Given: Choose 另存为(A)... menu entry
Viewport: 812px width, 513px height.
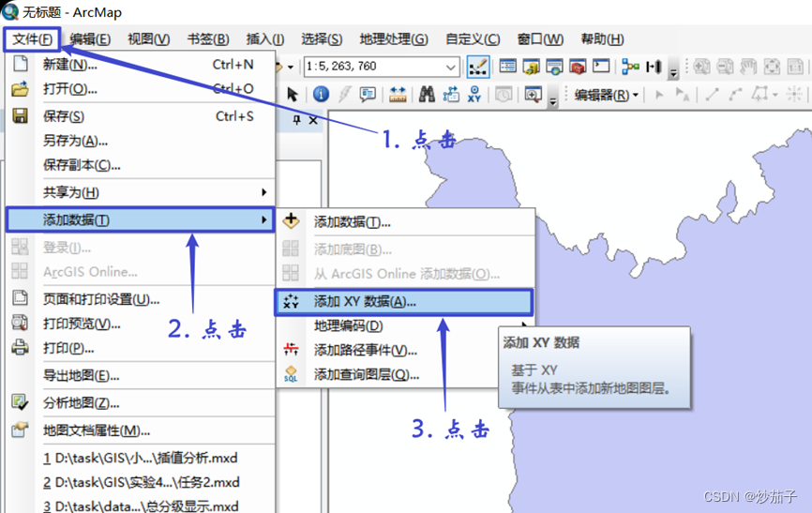Looking at the screenshot, I should pos(141,141).
